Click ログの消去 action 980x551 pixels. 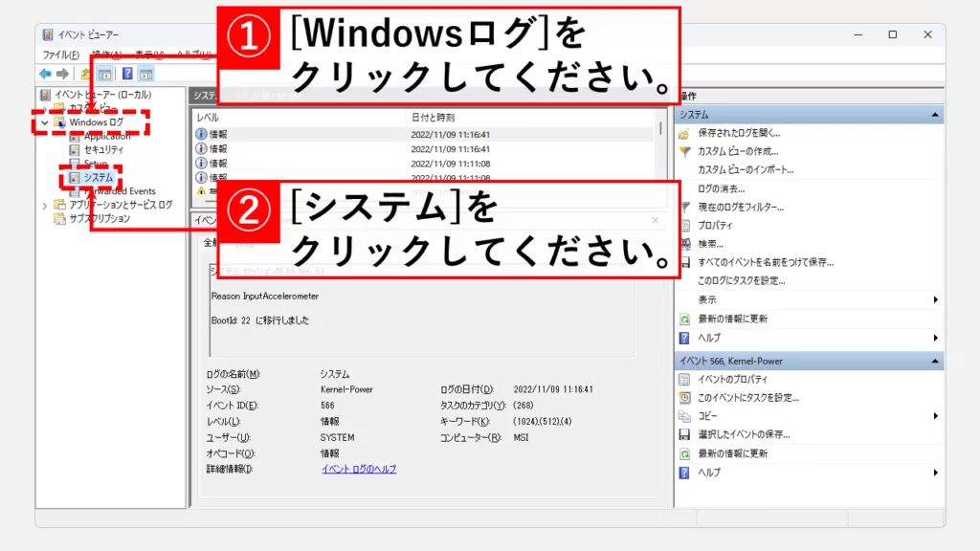coord(722,188)
